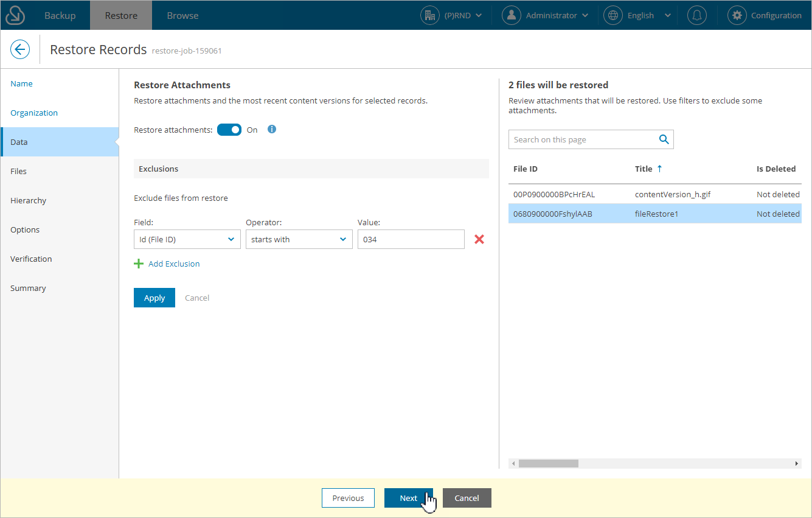Image resolution: width=812 pixels, height=518 pixels.
Task: Click the dark Cancel button at bottom
Action: (467, 498)
